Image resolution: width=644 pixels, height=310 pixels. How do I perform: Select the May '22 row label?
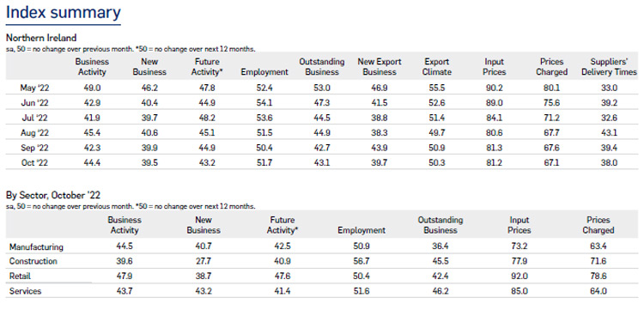[34, 88]
